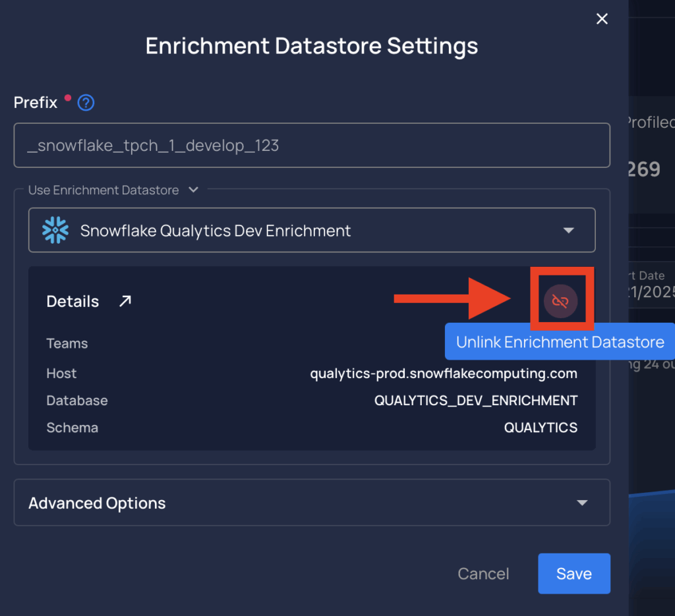The height and width of the screenshot is (616, 675).
Task: Click the Unlink Enrichment Datastore icon
Action: (560, 301)
